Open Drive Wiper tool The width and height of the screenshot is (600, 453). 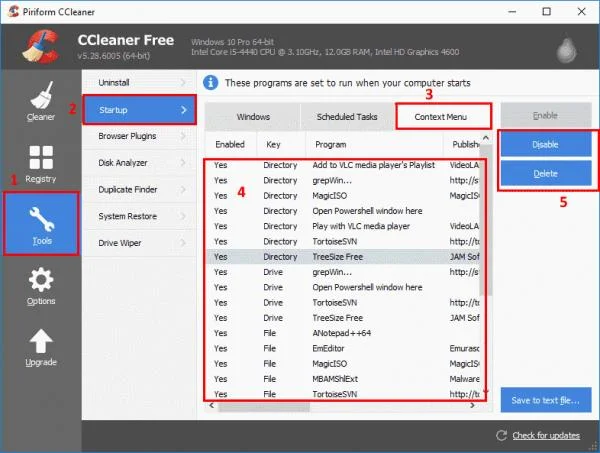click(139, 243)
